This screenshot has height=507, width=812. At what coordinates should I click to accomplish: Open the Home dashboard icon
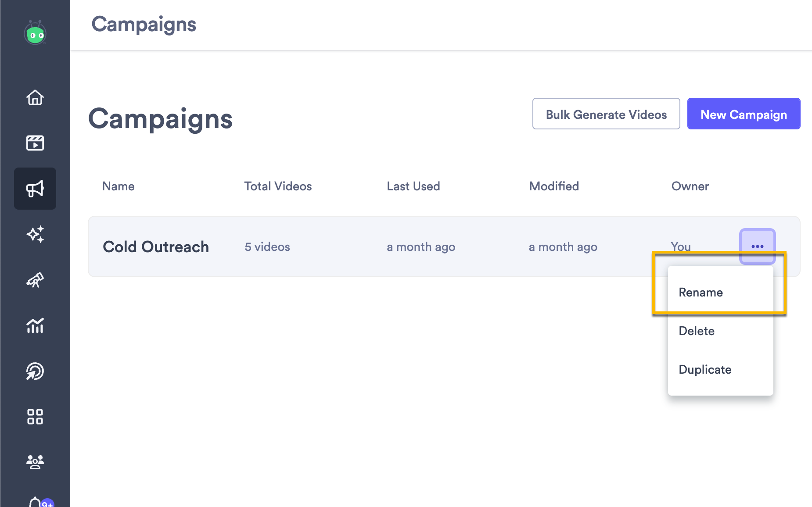point(35,98)
